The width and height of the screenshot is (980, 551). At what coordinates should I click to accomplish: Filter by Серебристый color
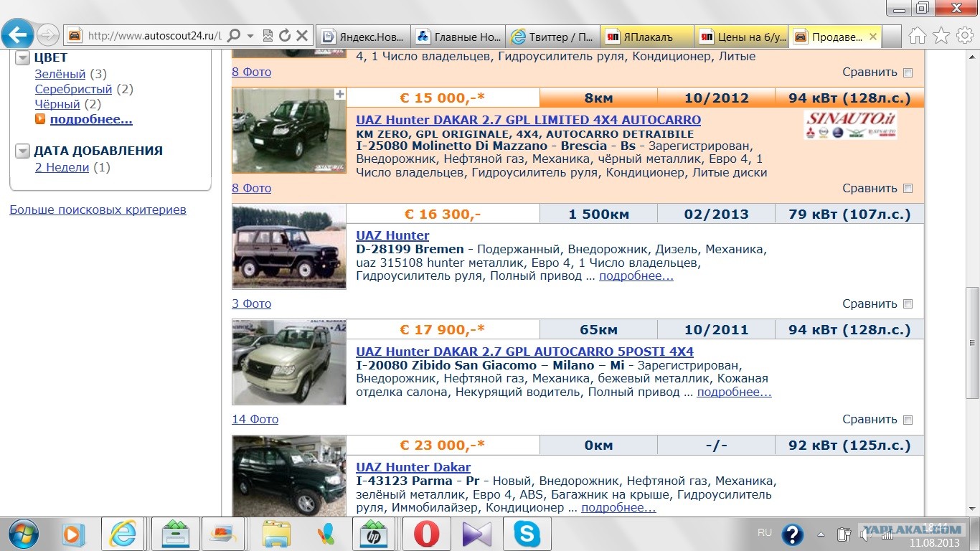coord(74,89)
